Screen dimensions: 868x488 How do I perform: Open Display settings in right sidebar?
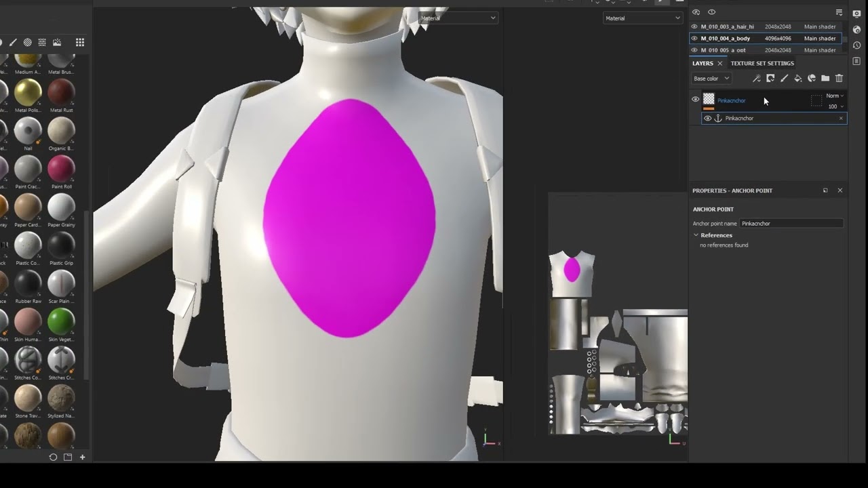(856, 14)
